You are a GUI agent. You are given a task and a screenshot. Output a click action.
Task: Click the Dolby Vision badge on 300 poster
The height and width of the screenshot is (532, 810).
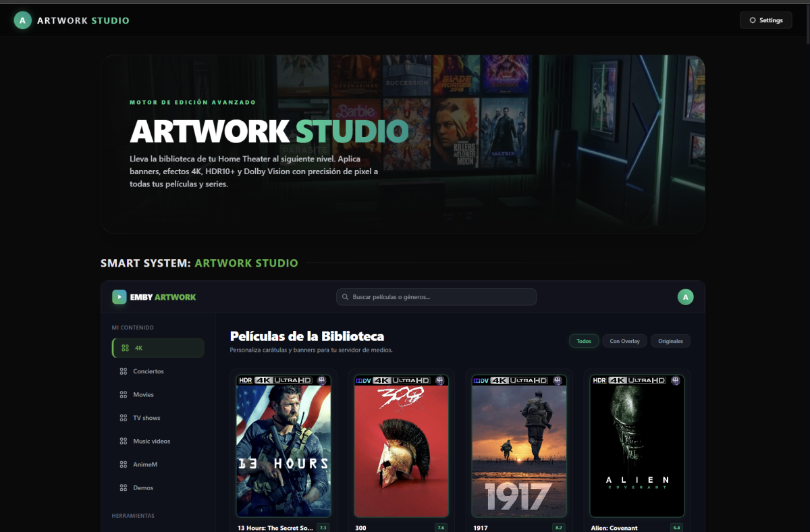point(363,381)
